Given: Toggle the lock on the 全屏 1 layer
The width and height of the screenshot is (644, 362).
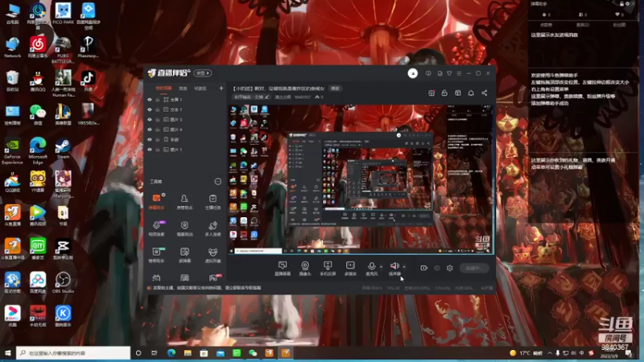Looking at the screenshot, I should (x=157, y=100).
